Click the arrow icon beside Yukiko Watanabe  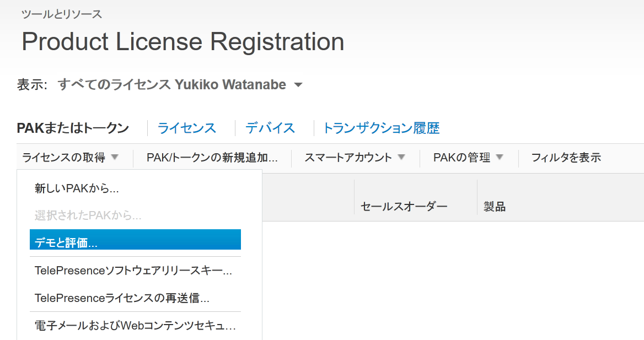(298, 85)
